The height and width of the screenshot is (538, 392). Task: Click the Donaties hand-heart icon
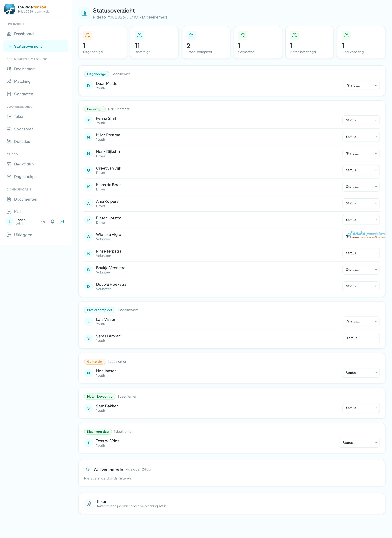click(9, 142)
